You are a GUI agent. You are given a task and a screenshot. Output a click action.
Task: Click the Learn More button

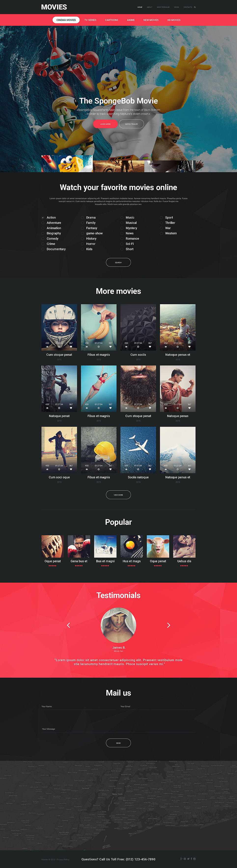(105, 124)
